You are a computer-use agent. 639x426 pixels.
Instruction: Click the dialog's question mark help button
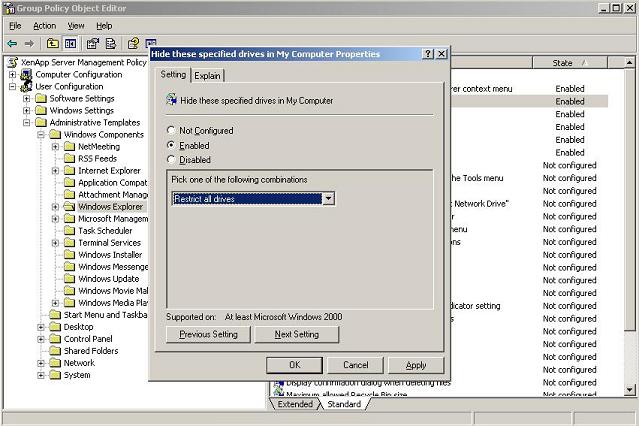click(x=427, y=54)
